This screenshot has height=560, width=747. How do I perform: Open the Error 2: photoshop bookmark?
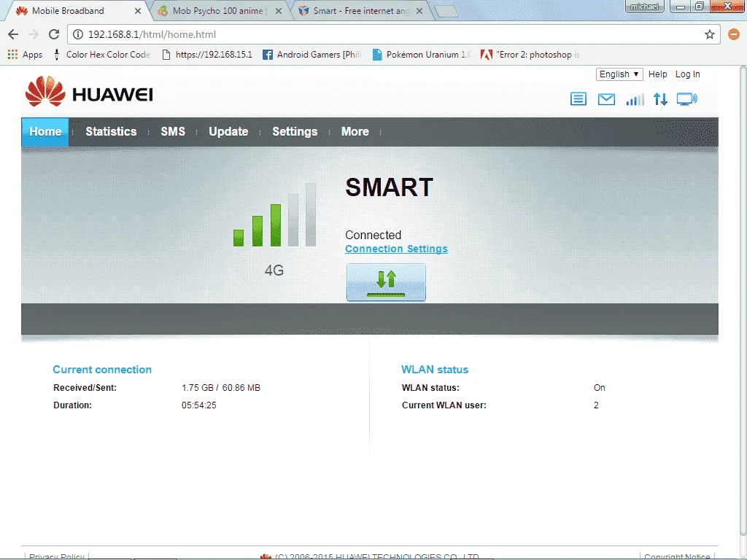pos(530,55)
